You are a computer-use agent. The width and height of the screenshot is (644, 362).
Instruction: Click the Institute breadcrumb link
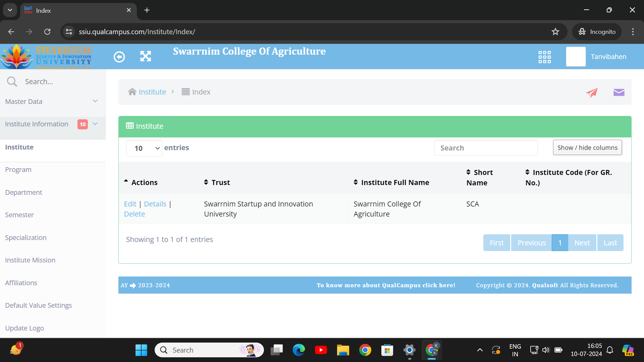tap(152, 92)
